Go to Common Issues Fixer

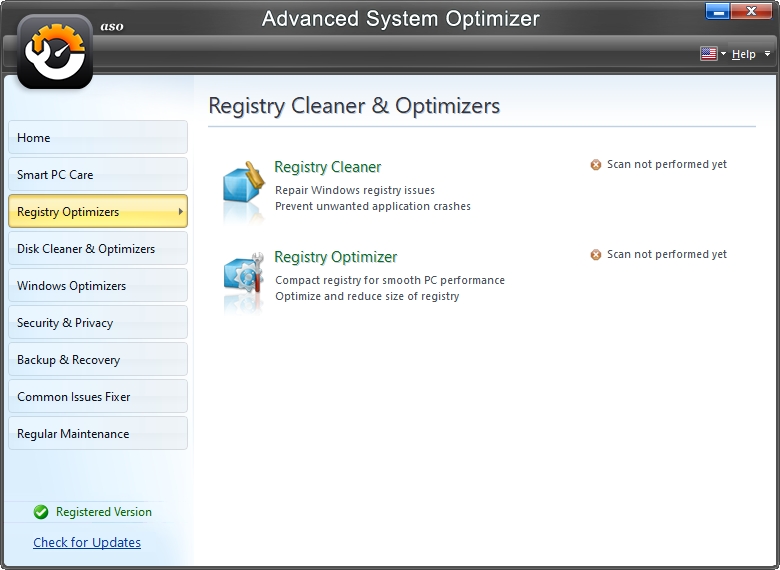(x=98, y=396)
